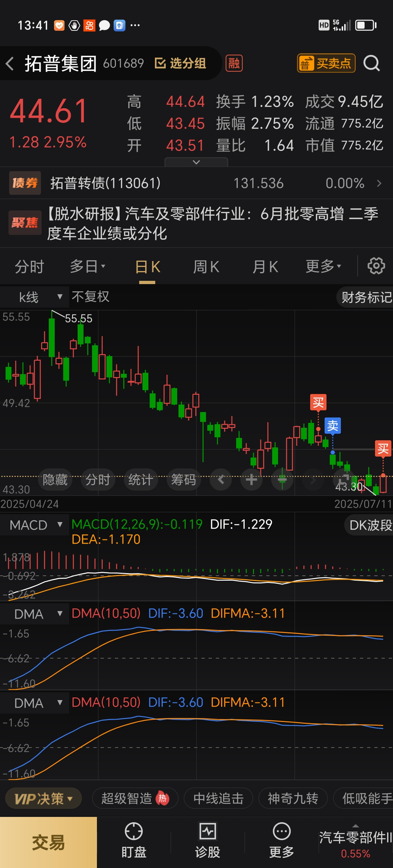Tap 选分组 to add to group

pyautogui.click(x=180, y=63)
